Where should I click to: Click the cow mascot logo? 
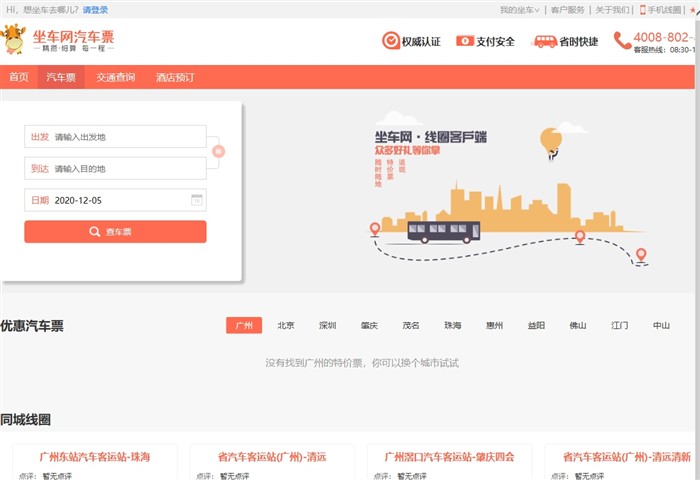pyautogui.click(x=12, y=39)
